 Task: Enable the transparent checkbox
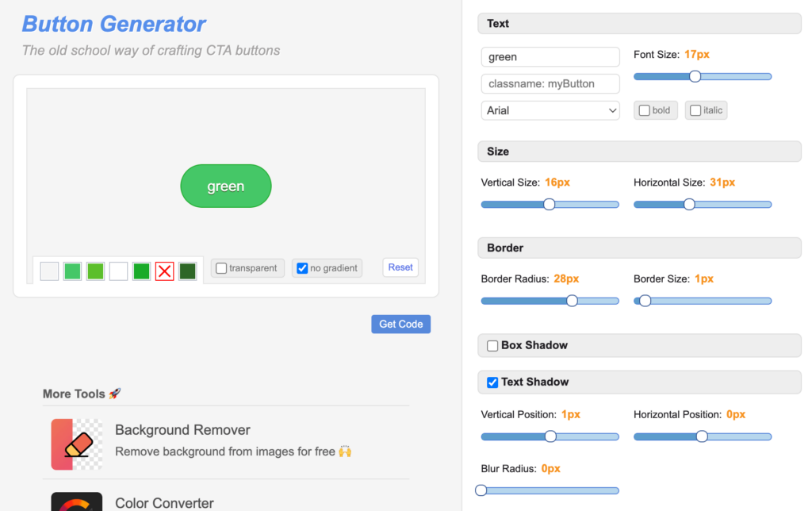tap(222, 268)
